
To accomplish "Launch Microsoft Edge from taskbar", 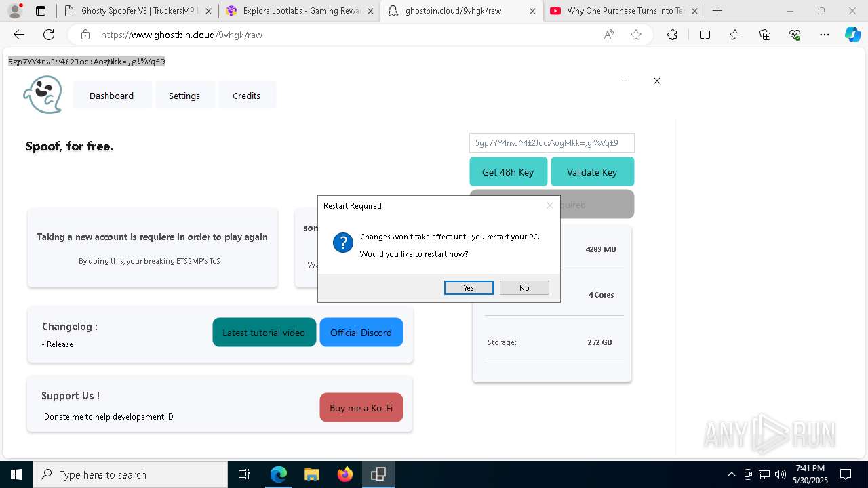I will point(279,474).
